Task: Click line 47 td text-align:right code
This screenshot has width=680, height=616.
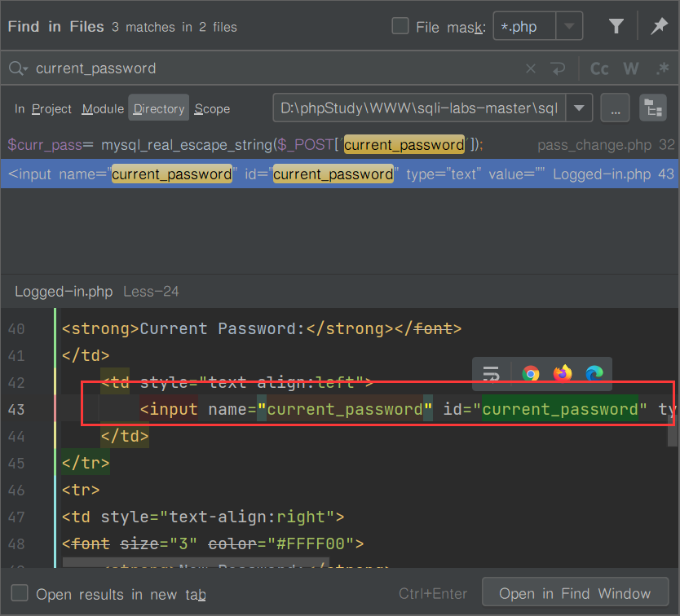Action: [x=203, y=517]
